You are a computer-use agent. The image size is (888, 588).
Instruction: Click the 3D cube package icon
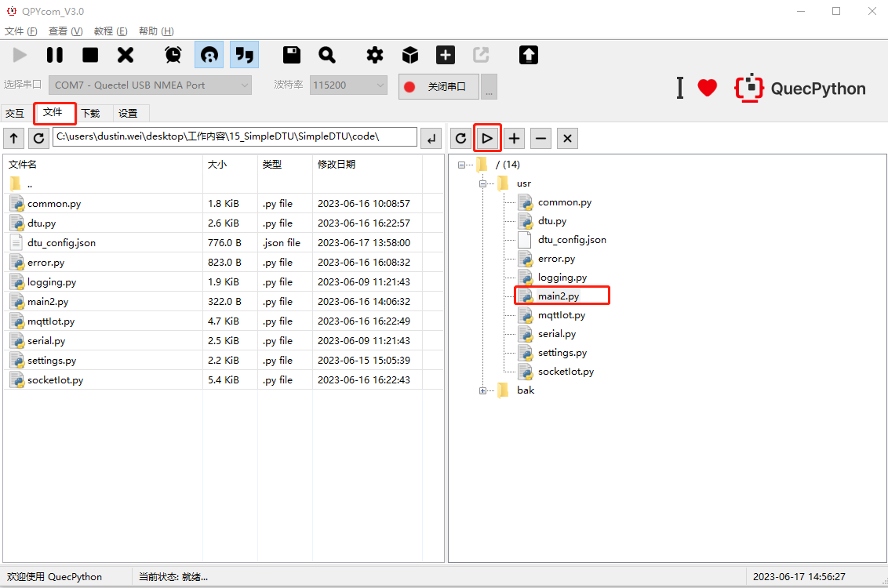tap(410, 55)
